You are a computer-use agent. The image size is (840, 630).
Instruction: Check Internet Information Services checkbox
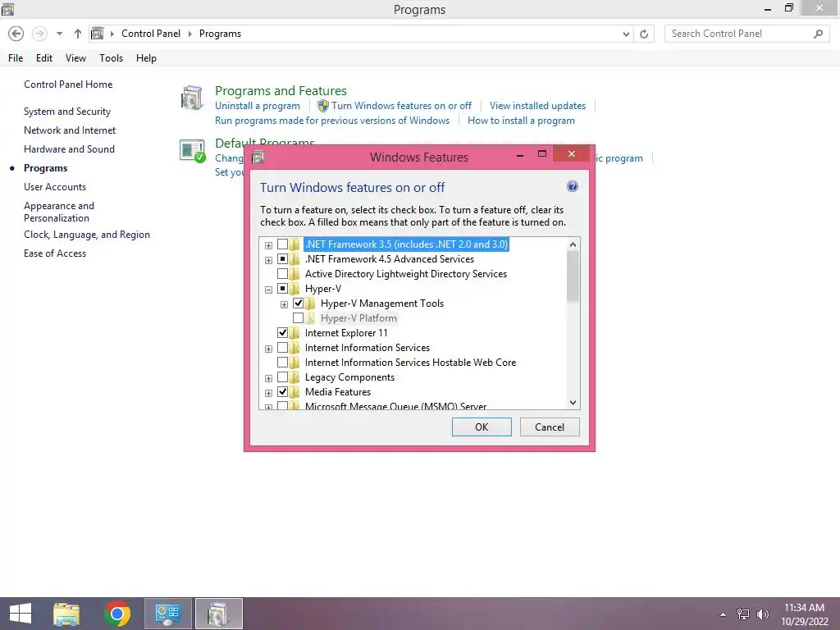tap(282, 348)
